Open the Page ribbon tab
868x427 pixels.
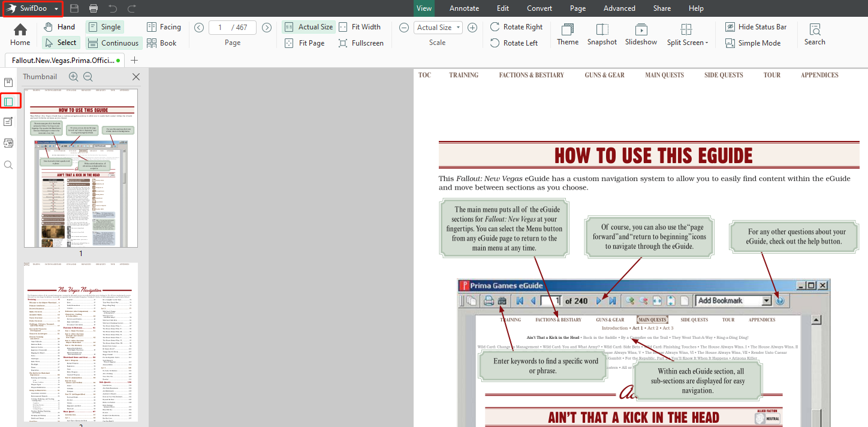(x=578, y=8)
